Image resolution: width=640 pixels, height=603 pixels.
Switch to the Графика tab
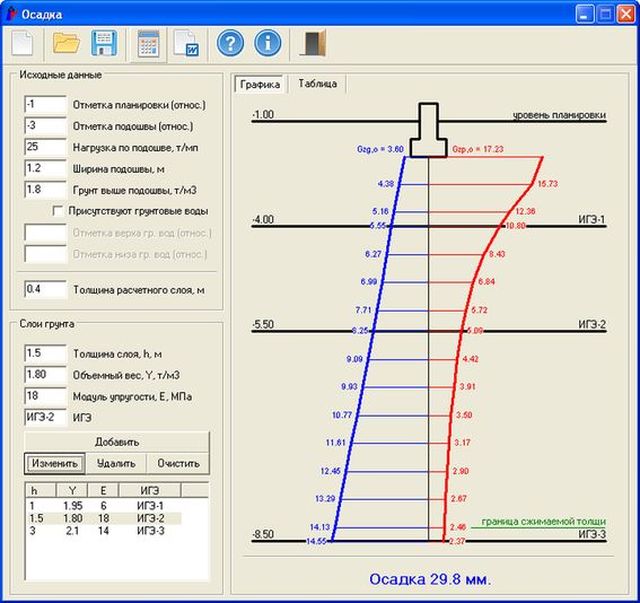click(260, 84)
